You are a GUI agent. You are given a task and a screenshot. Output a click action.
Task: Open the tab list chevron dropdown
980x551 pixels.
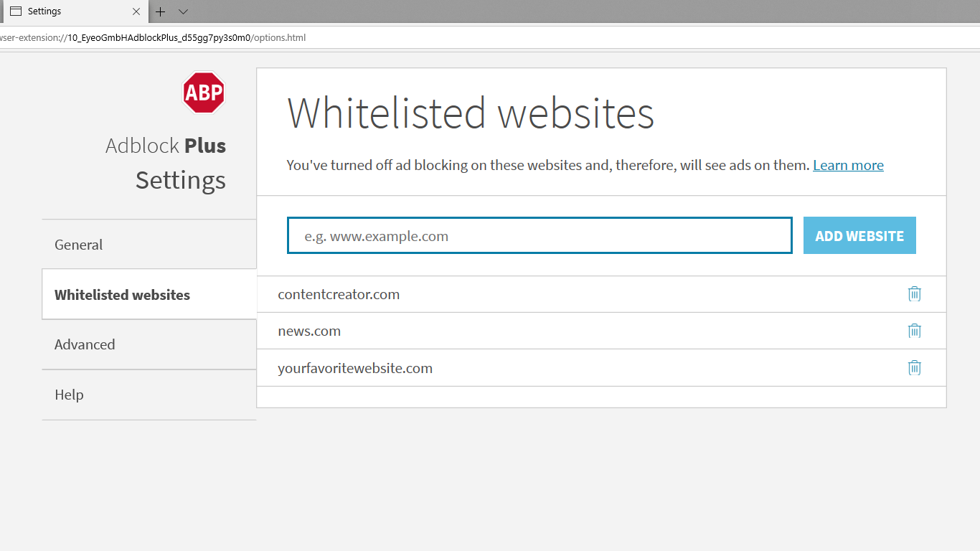[x=183, y=12]
